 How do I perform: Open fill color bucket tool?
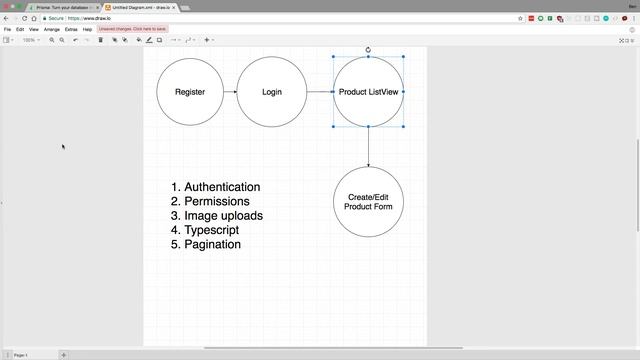point(139,40)
